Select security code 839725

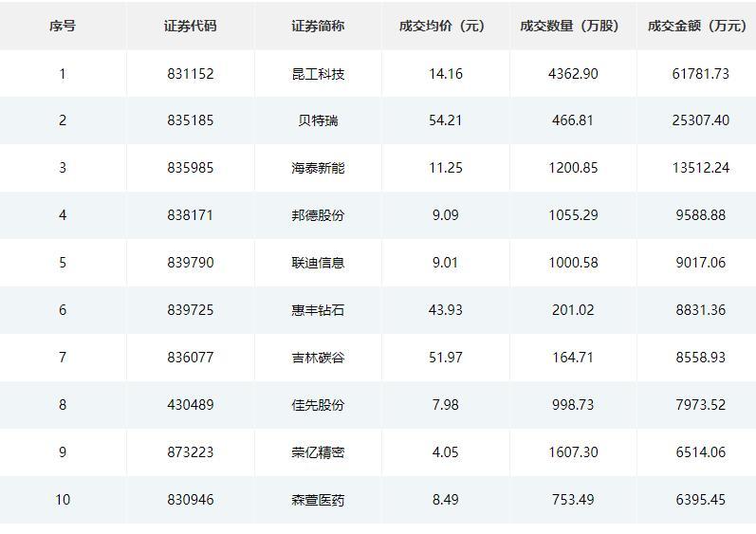point(191,310)
